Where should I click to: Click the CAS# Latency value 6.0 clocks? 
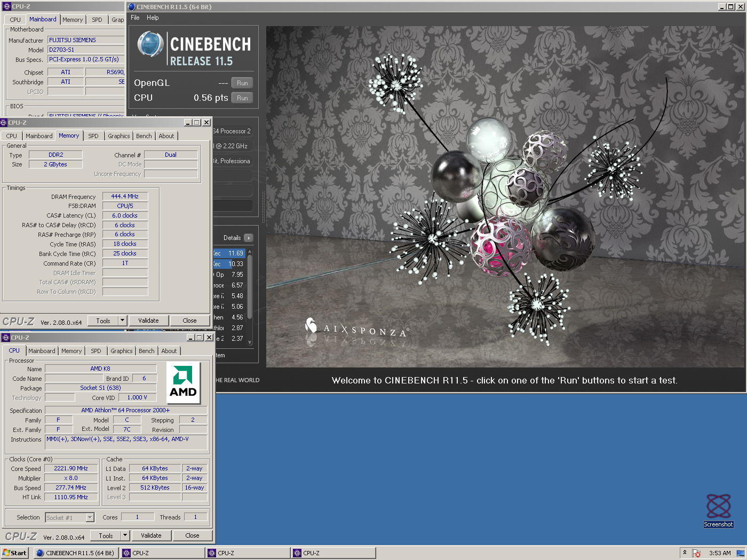(125, 215)
